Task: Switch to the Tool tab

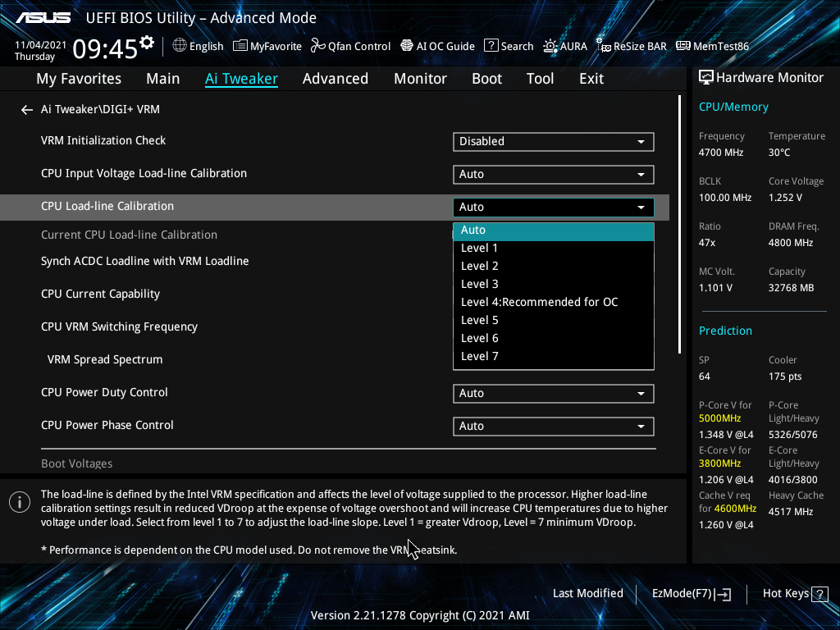Action: [540, 79]
